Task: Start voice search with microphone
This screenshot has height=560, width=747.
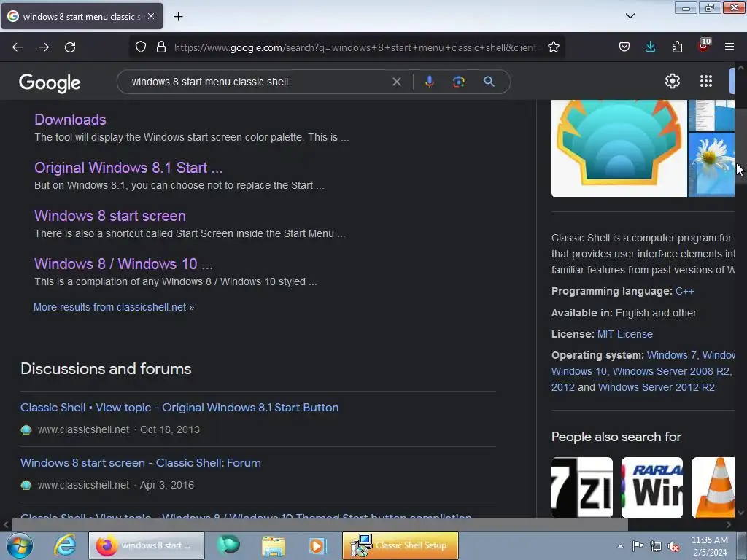Action: coord(429,82)
